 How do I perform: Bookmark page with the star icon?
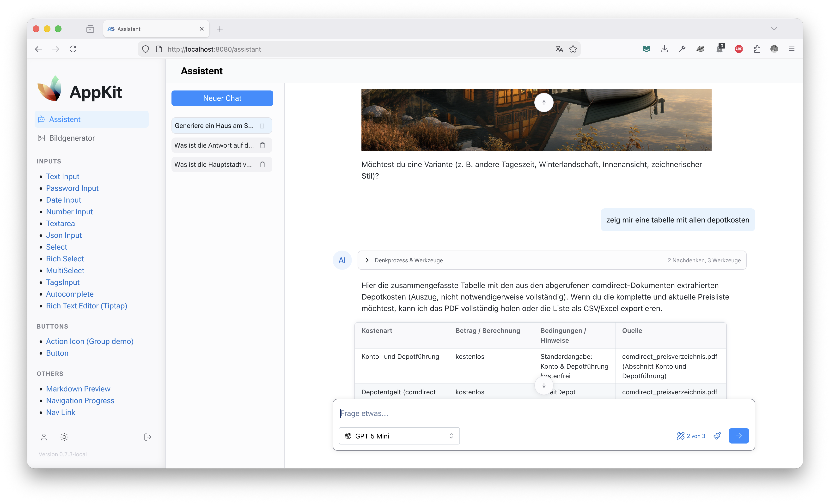tap(573, 49)
